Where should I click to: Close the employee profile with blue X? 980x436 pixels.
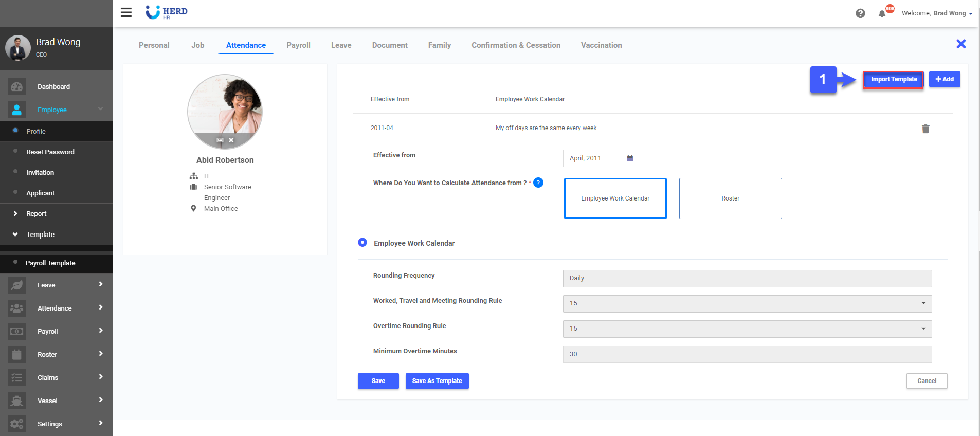coord(960,44)
